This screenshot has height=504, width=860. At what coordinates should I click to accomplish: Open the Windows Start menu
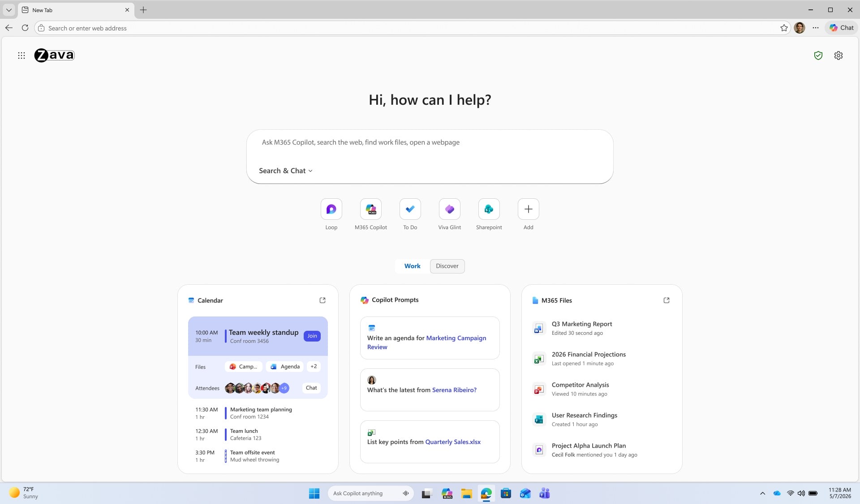[314, 493]
